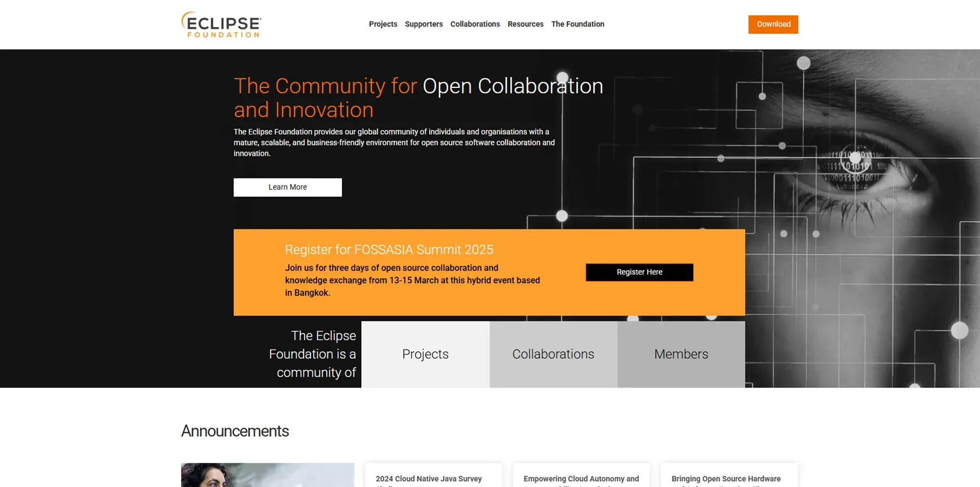Select the Projects community tile
Image resolution: width=980 pixels, height=487 pixels.
point(425,354)
